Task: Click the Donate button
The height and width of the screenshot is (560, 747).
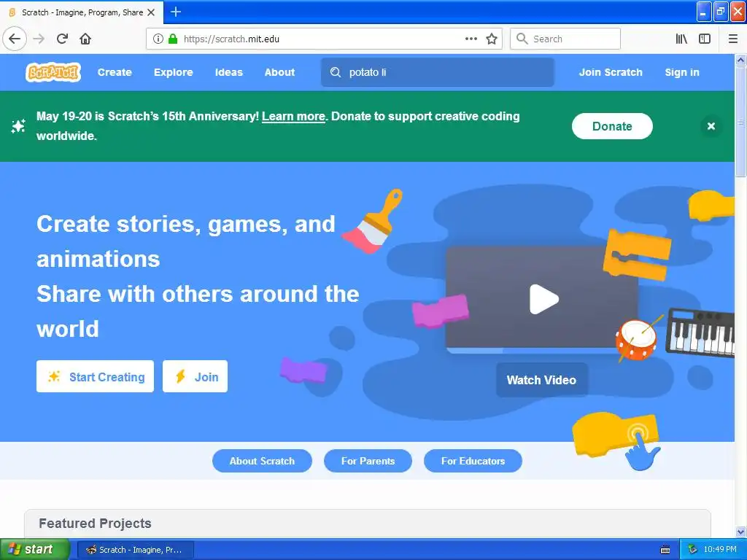Action: click(612, 126)
